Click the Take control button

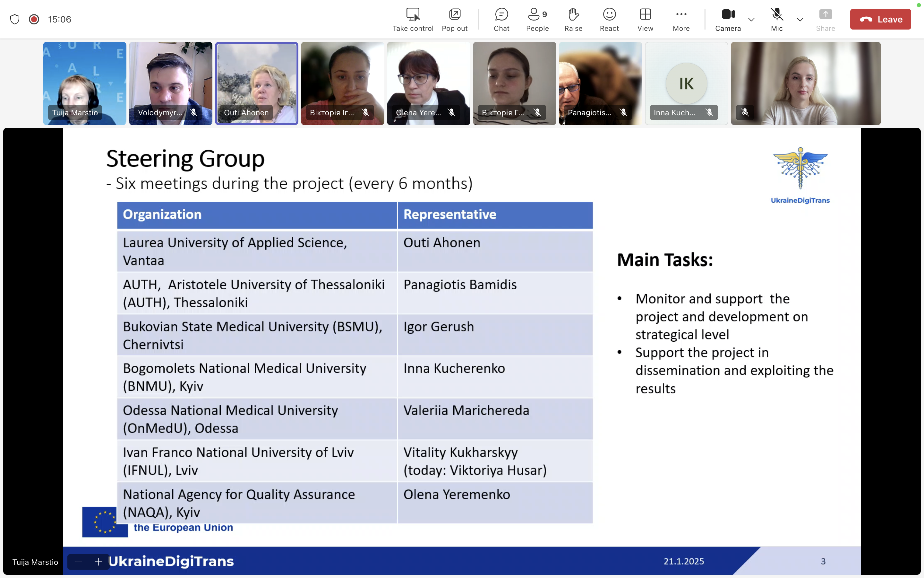point(413,20)
